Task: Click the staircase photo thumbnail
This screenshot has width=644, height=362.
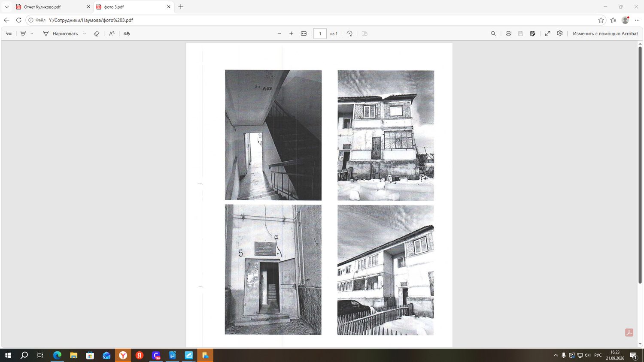Action: coord(273,135)
